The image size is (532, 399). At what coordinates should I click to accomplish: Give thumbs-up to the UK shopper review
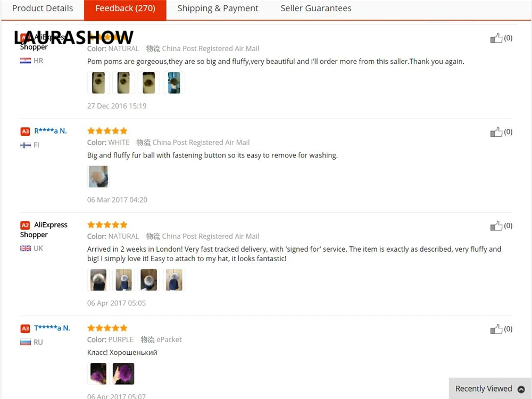496,226
